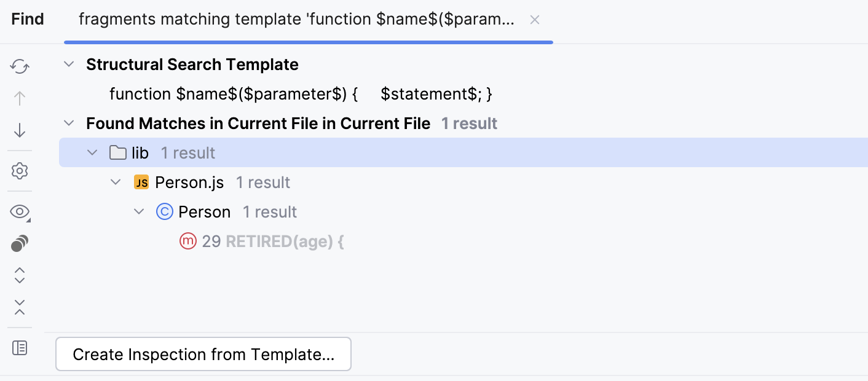The image size is (868, 381).
Task: Click the Find tool window label
Action: pyautogui.click(x=28, y=20)
